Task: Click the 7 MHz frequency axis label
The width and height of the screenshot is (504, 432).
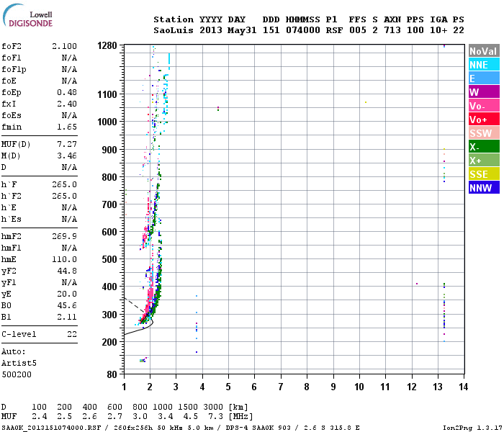Action: tap(281, 387)
